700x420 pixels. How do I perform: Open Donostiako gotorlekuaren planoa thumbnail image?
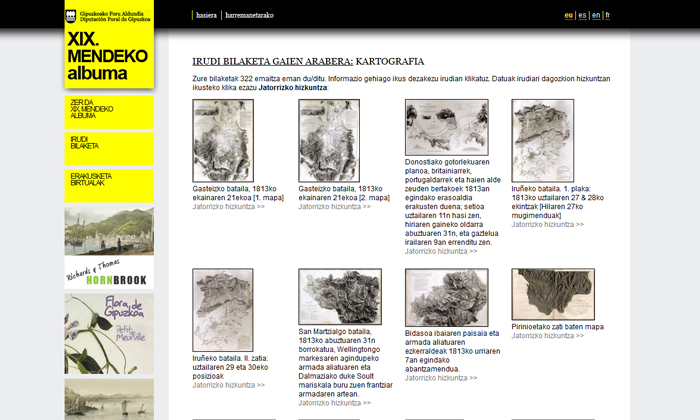coord(446,126)
